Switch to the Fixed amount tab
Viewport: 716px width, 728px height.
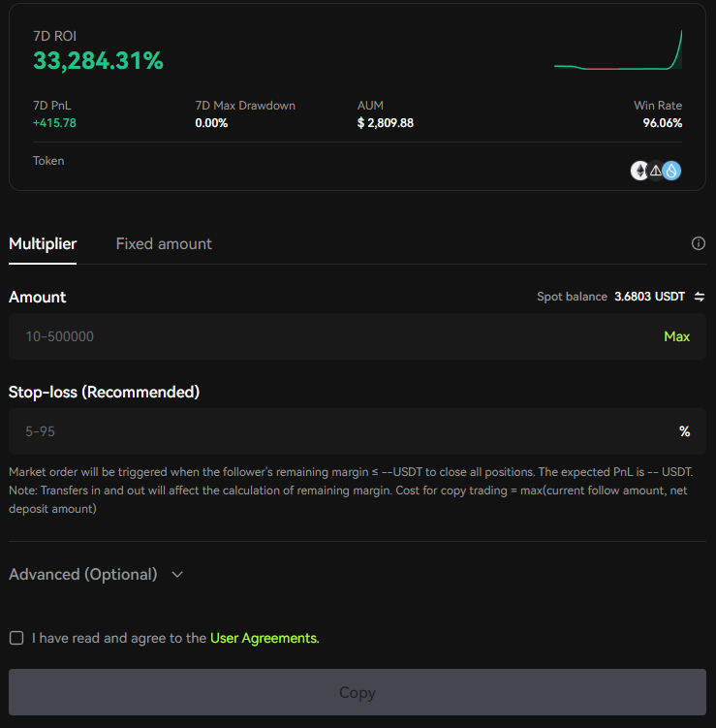(x=164, y=243)
